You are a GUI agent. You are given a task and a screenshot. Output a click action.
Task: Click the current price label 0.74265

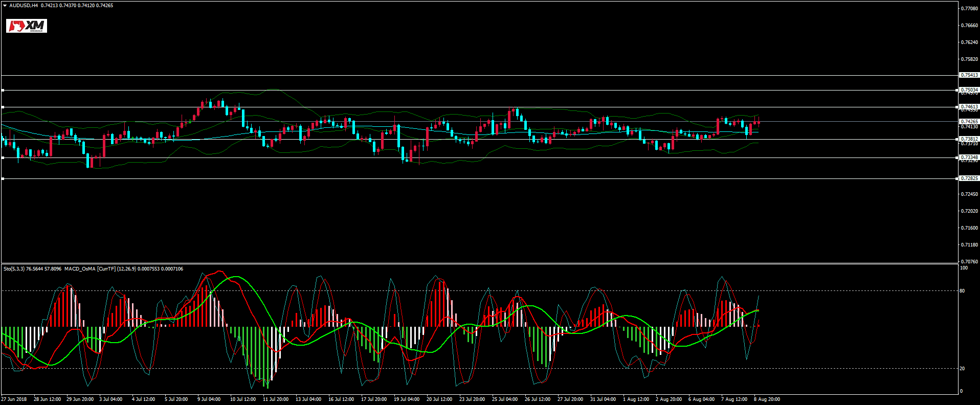969,122
